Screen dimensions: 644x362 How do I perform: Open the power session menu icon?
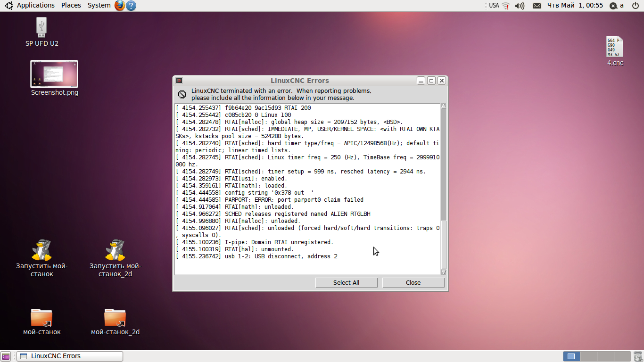(x=635, y=6)
